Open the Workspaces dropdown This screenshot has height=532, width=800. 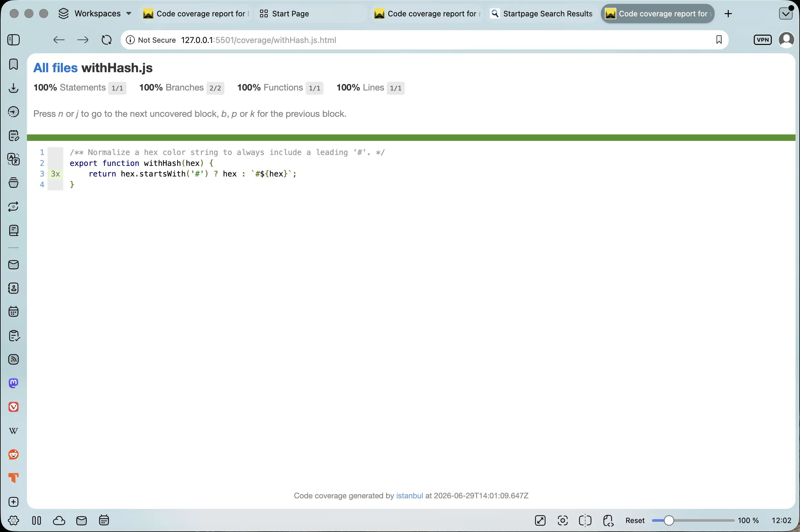pos(95,13)
